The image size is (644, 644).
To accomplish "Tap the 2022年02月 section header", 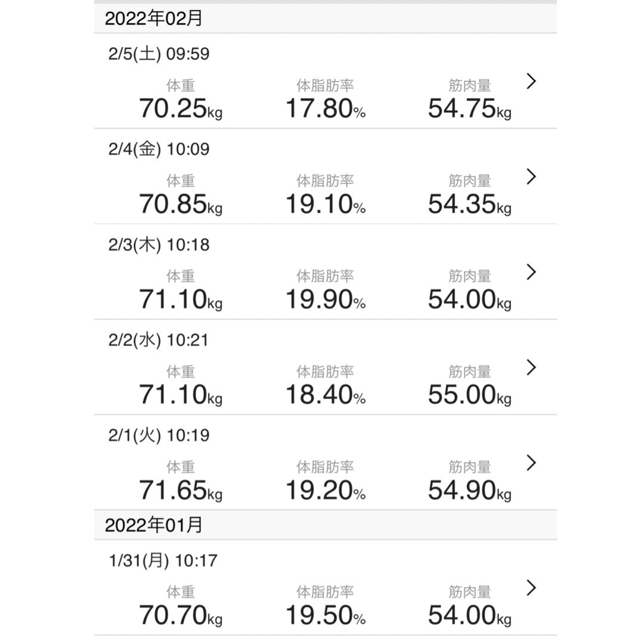I will pos(154,18).
